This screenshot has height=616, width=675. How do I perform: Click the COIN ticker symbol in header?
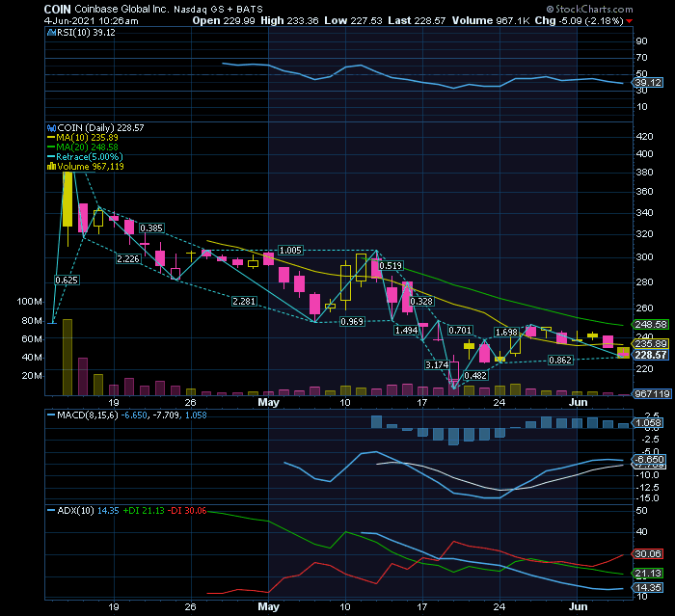pyautogui.click(x=58, y=9)
